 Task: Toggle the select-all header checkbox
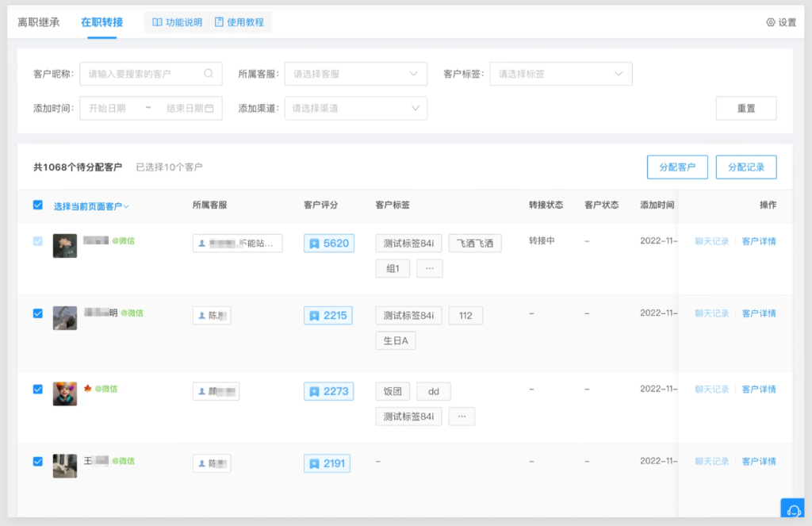[38, 205]
